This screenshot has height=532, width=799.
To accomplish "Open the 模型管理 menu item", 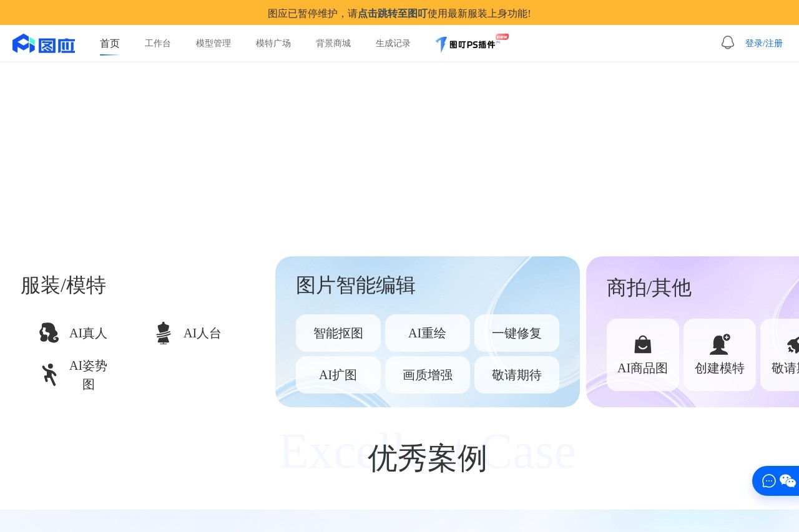I will (213, 44).
